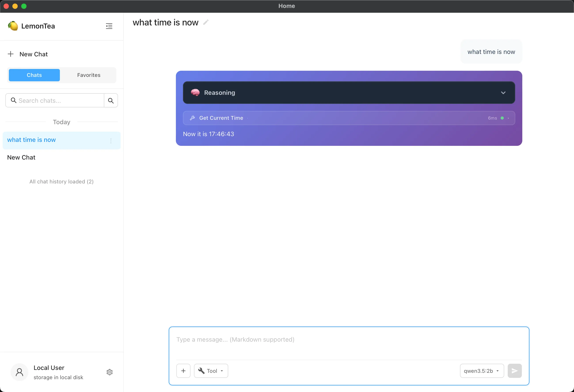The width and height of the screenshot is (574, 392).
Task: Open the 'New Chat' entry in history
Action: tap(61, 158)
